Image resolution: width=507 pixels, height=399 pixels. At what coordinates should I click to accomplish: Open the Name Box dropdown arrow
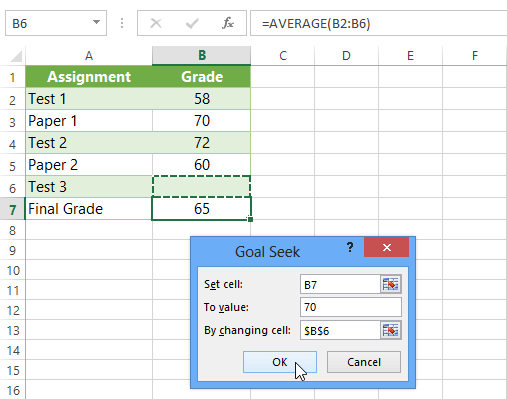(x=96, y=22)
